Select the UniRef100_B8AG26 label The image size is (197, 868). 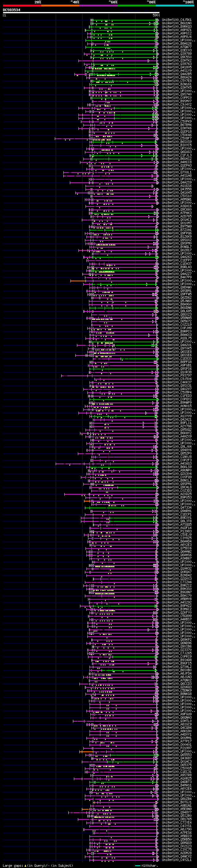(176, 43)
